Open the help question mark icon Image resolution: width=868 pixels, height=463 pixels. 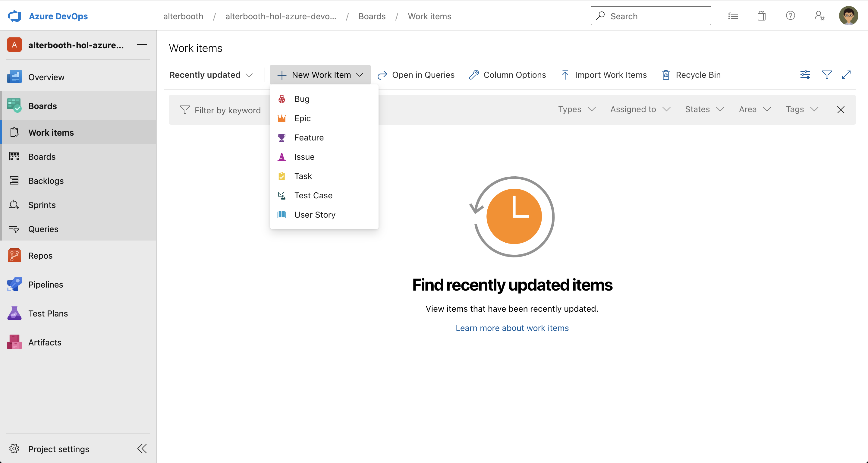point(790,16)
